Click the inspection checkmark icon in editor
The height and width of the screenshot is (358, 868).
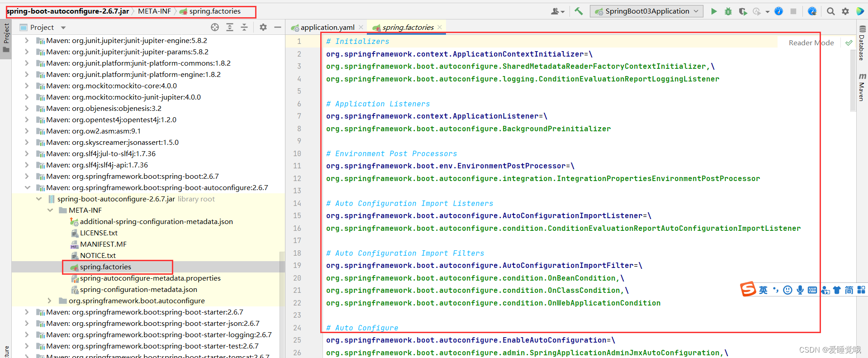pyautogui.click(x=849, y=43)
